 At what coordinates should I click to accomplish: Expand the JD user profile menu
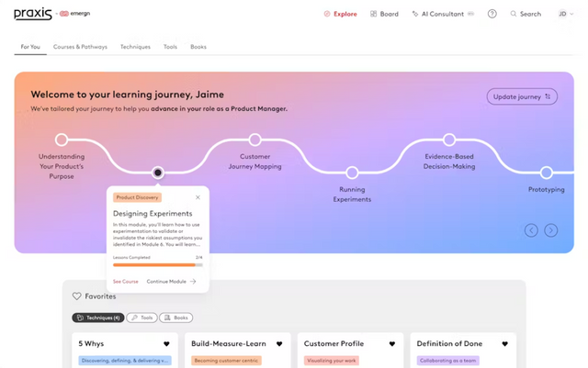[x=565, y=14]
